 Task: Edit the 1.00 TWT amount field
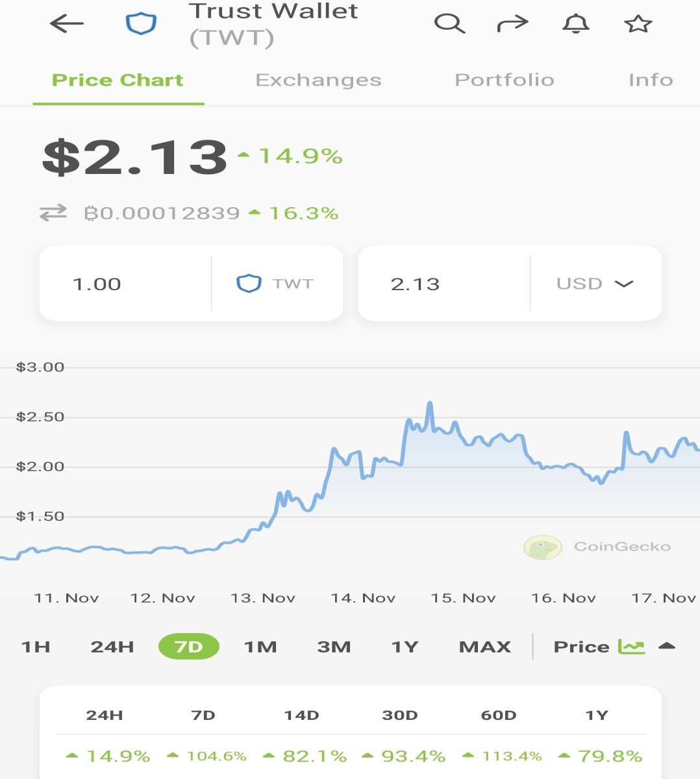125,284
